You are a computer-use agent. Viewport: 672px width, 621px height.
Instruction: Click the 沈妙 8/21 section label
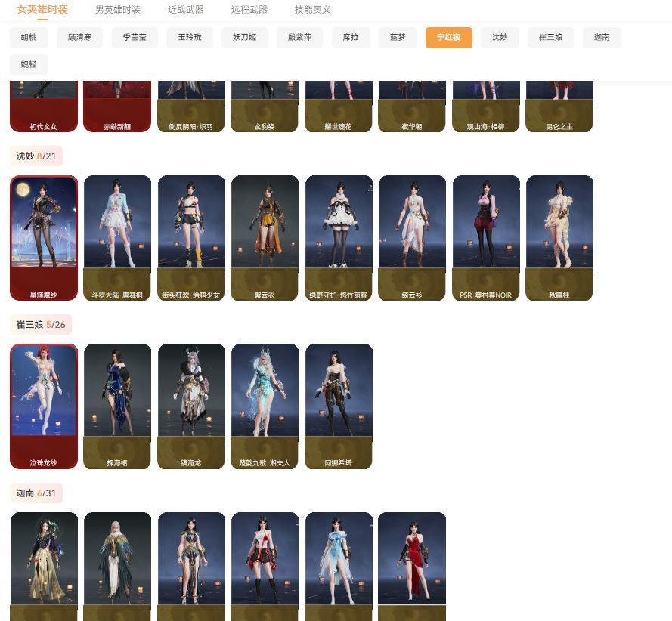(x=36, y=156)
